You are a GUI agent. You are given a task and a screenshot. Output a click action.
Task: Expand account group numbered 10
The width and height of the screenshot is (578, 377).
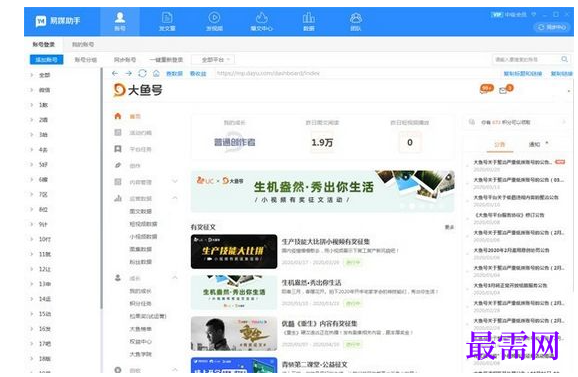(x=32, y=239)
